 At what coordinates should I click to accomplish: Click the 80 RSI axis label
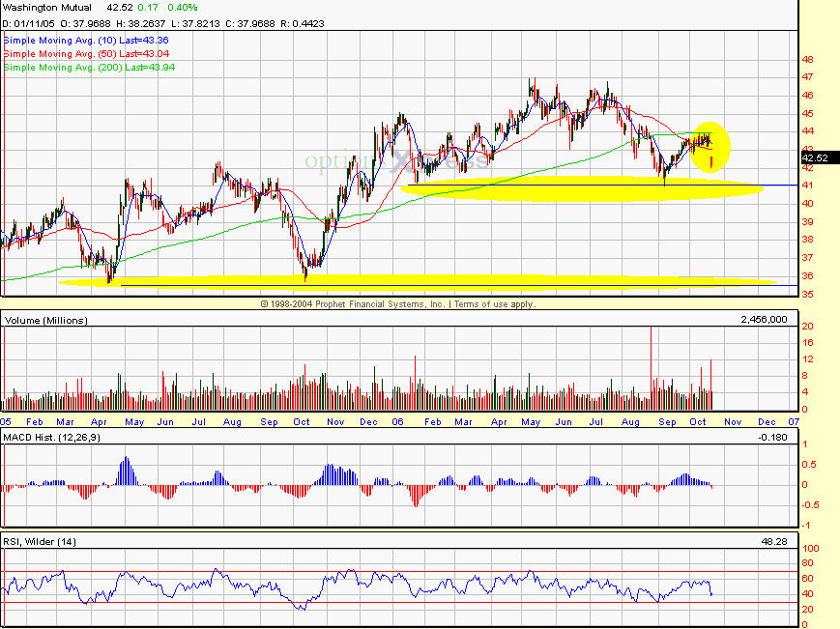coord(808,563)
